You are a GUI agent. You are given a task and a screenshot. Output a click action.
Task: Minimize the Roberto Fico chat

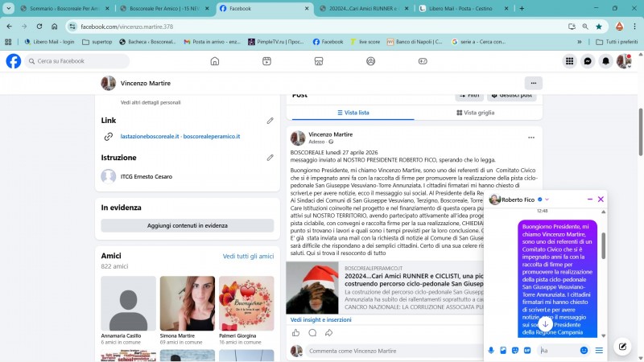[x=590, y=199]
